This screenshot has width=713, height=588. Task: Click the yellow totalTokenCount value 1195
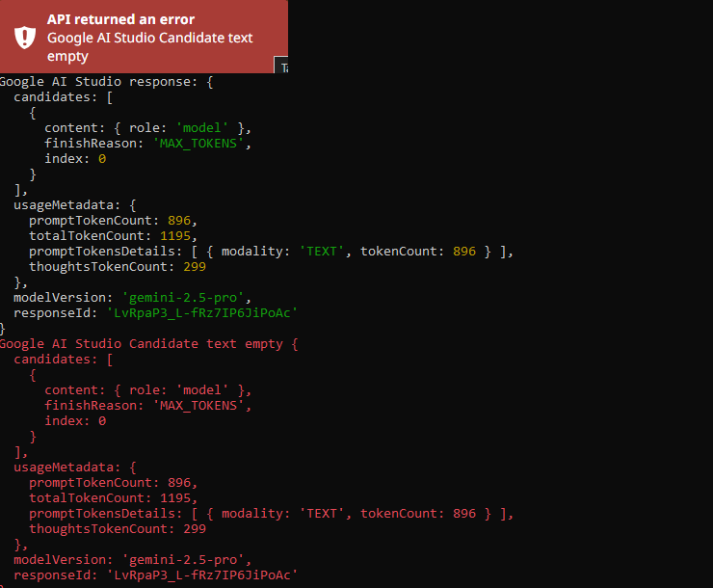pyautogui.click(x=175, y=236)
